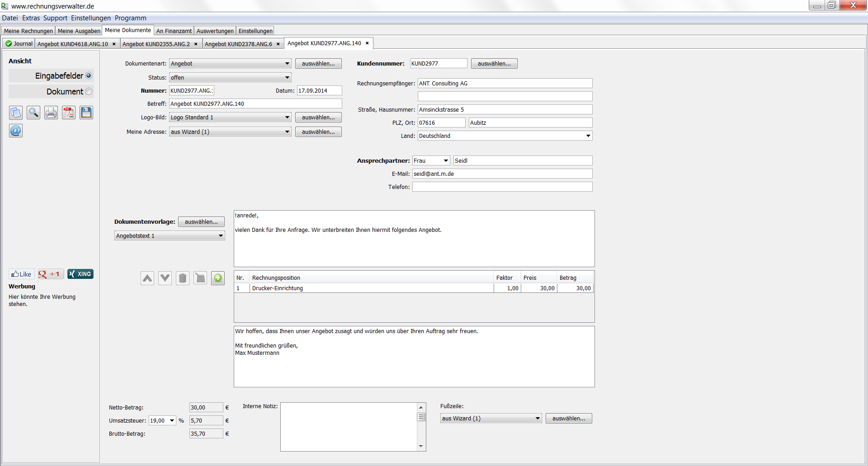
Task: Click the Telefon input field
Action: tap(502, 187)
